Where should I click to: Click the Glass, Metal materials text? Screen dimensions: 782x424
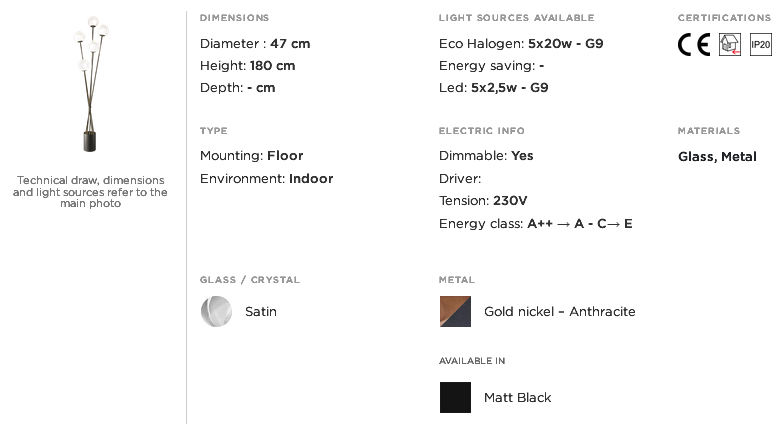tap(717, 157)
